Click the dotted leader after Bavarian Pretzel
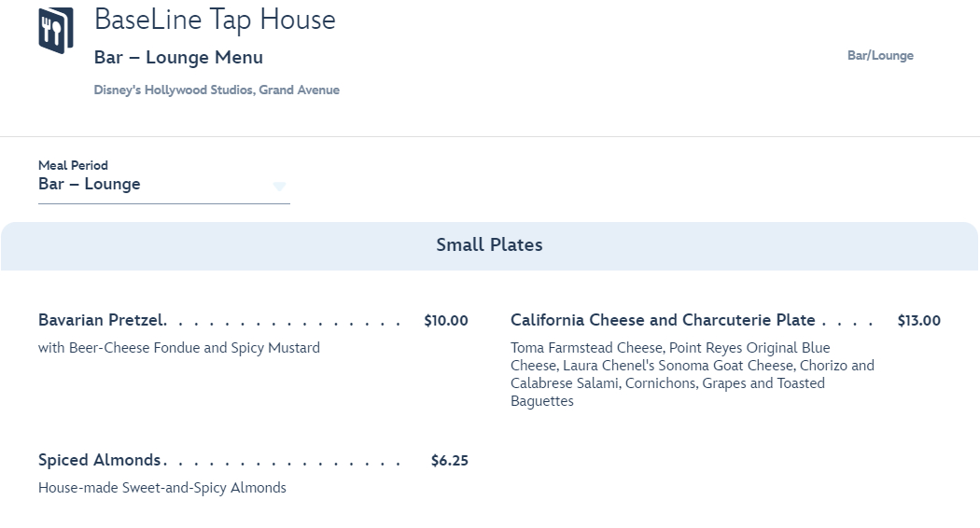The image size is (980, 528). click(289, 323)
